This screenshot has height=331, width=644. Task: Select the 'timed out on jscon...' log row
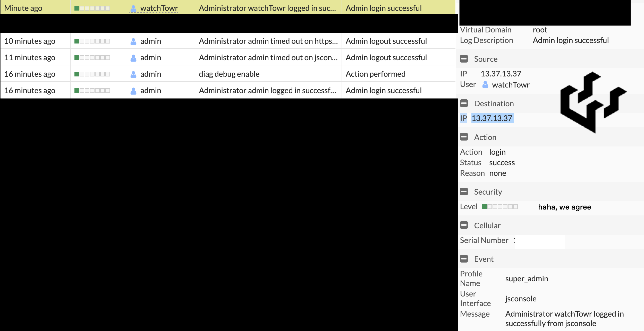pos(268,58)
